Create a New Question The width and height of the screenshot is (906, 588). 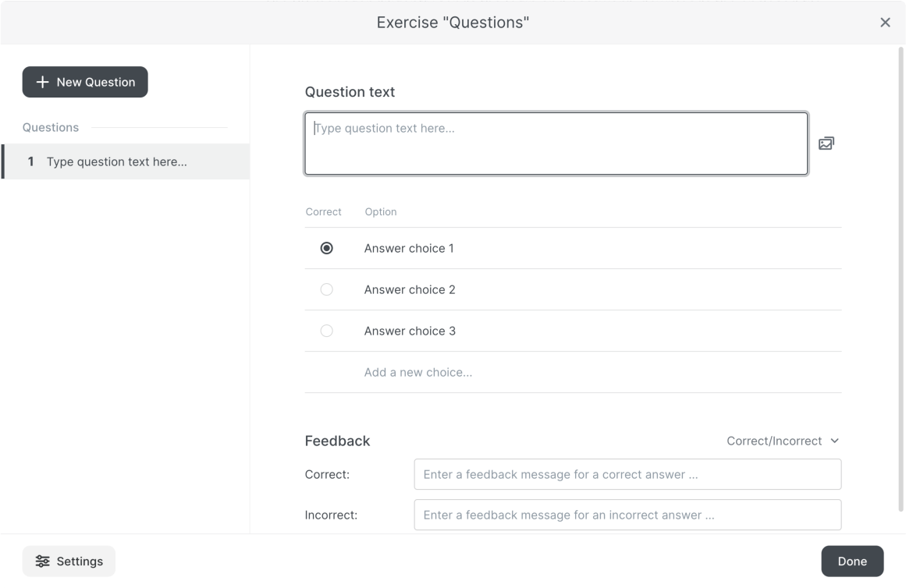[x=85, y=82]
